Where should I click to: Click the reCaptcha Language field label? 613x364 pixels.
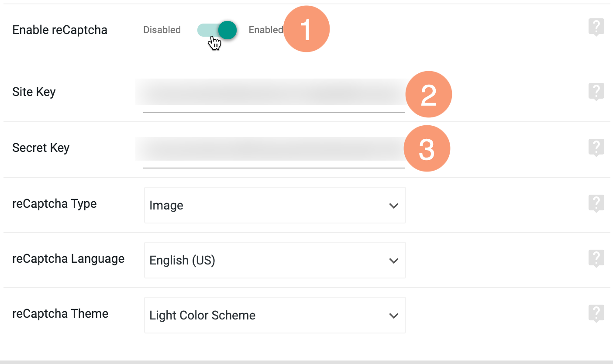pyautogui.click(x=69, y=259)
